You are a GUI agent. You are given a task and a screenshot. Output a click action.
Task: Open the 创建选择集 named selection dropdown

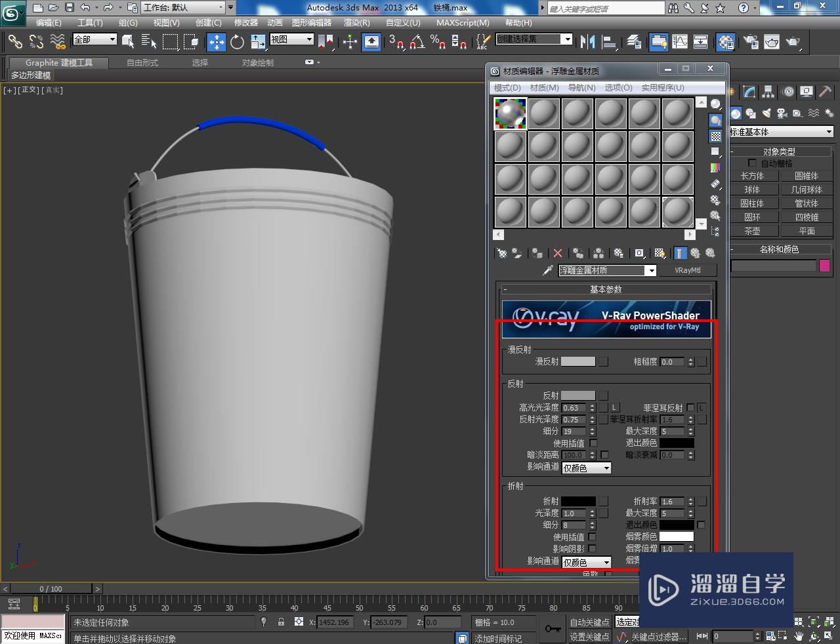(x=534, y=39)
